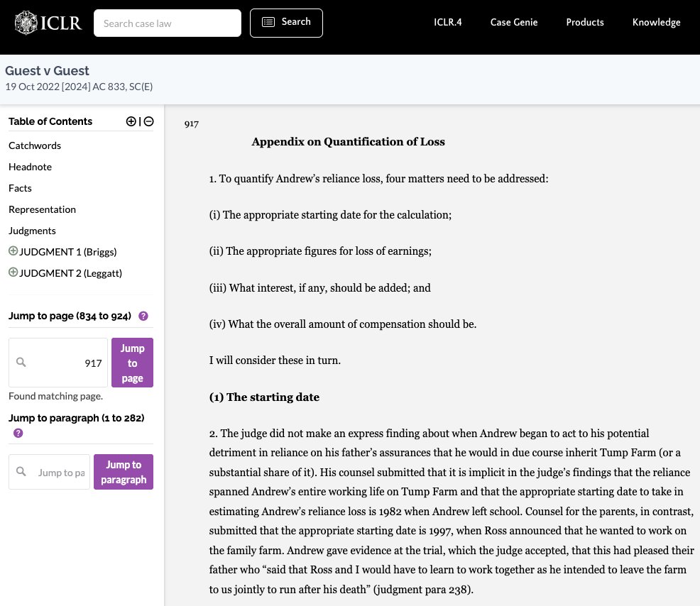Image resolution: width=700 pixels, height=606 pixels.
Task: Click the magnifier icon in the paragraph field
Action: (21, 472)
